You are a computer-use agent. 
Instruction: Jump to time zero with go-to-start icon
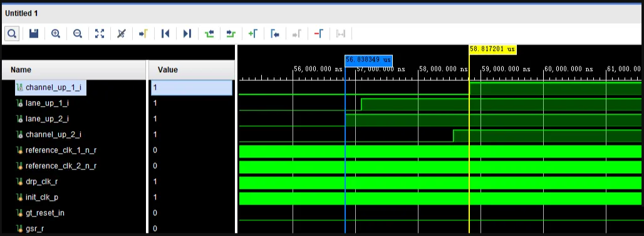pos(165,34)
